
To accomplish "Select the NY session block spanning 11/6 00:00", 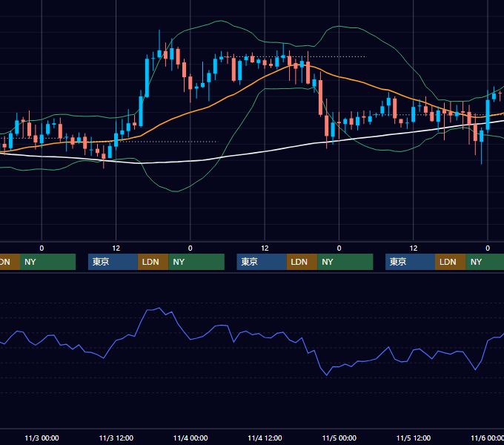I will click(x=485, y=262).
